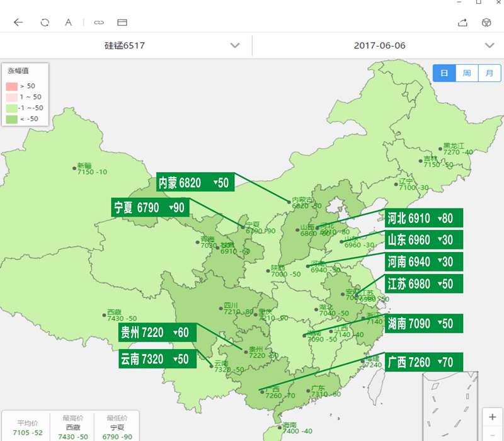The width and height of the screenshot is (504, 441).
Task: Click the window layout icon in the toolbar
Action: click(122, 23)
